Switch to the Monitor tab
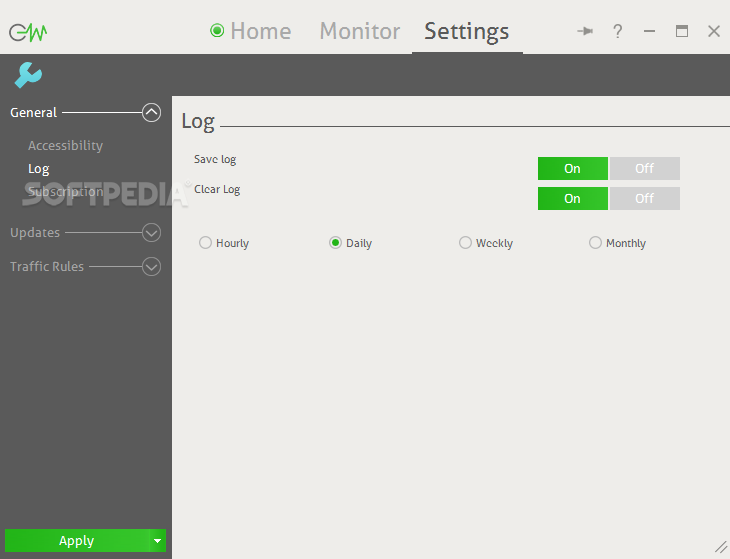 coord(359,31)
